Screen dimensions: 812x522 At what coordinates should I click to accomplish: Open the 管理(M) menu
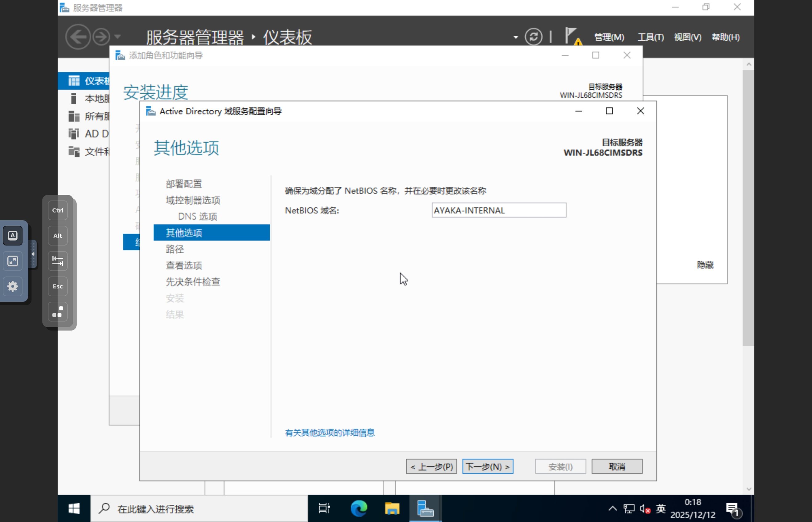(x=609, y=37)
